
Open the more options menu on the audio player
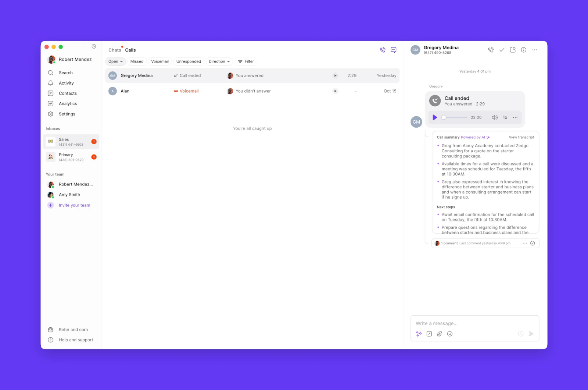[515, 117]
